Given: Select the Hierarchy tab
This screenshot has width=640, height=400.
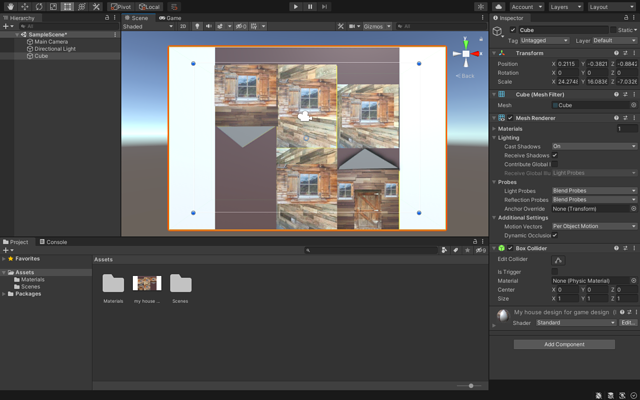Looking at the screenshot, I should pos(19,18).
